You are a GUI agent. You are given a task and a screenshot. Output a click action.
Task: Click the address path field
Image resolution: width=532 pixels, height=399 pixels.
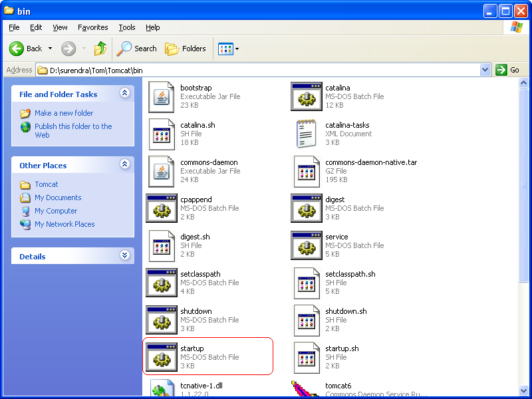[259, 70]
